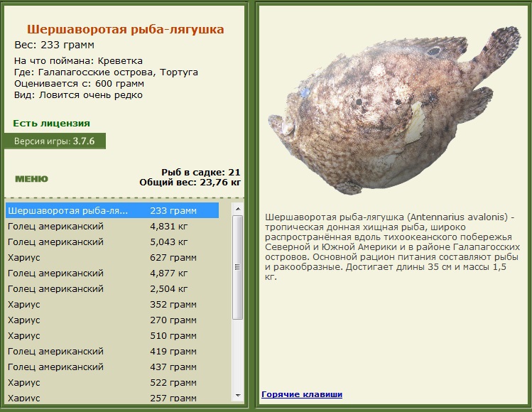532x412 pixels.
Task: Click the fish list scrollbar thumb
Action: click(238, 267)
